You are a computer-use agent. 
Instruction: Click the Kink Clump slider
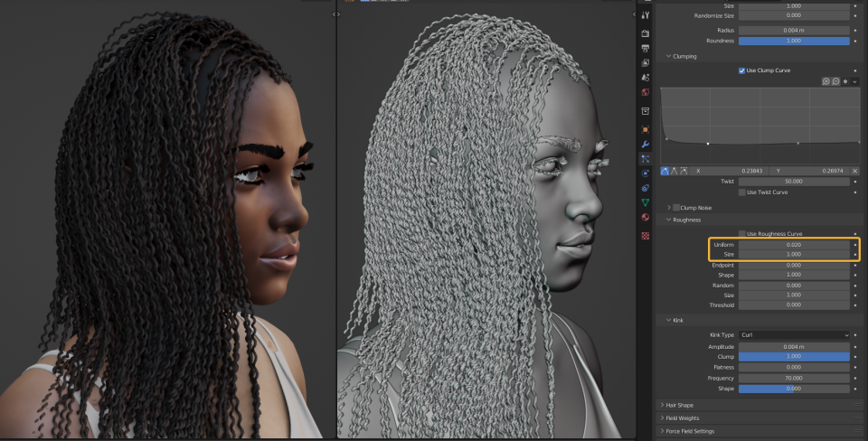(x=794, y=356)
